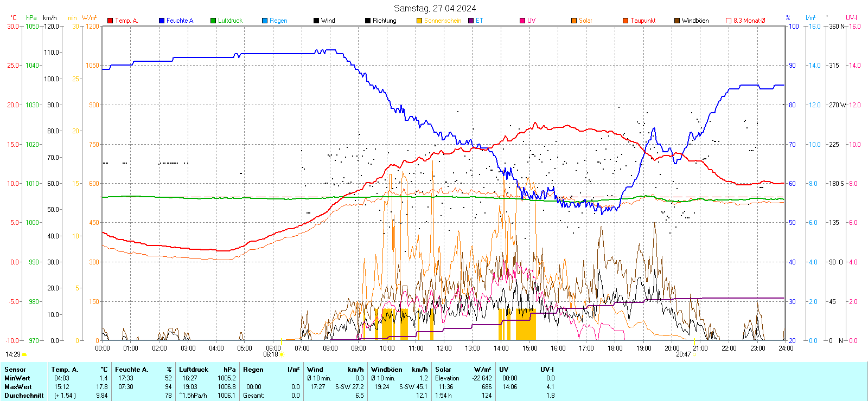Select the Solar legend label

[585, 21]
